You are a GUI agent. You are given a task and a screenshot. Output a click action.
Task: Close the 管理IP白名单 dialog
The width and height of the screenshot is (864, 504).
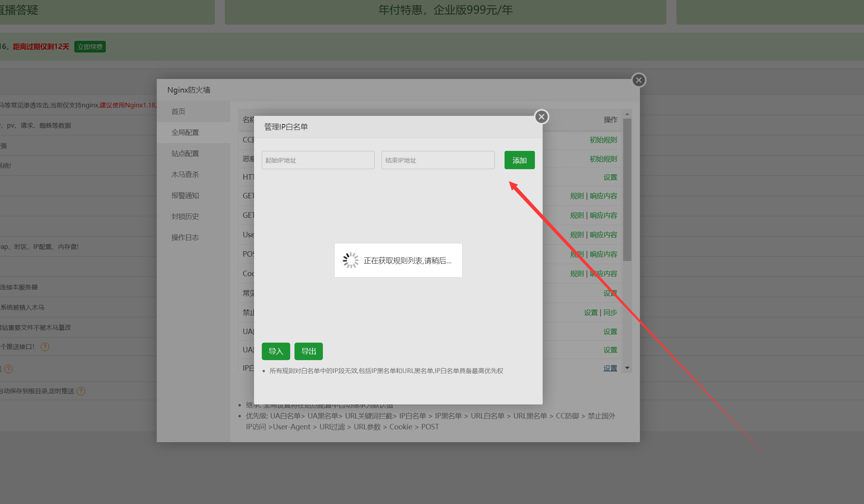point(542,117)
